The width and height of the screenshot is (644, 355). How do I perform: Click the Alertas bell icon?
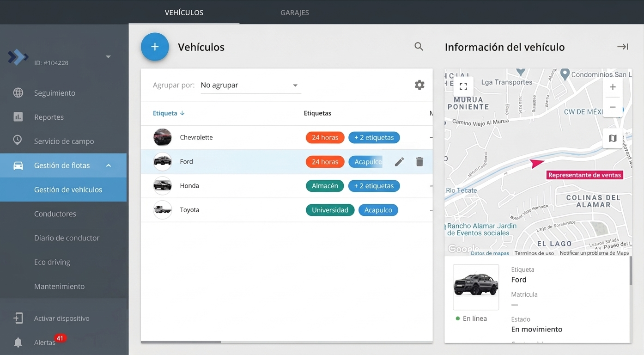[18, 343]
